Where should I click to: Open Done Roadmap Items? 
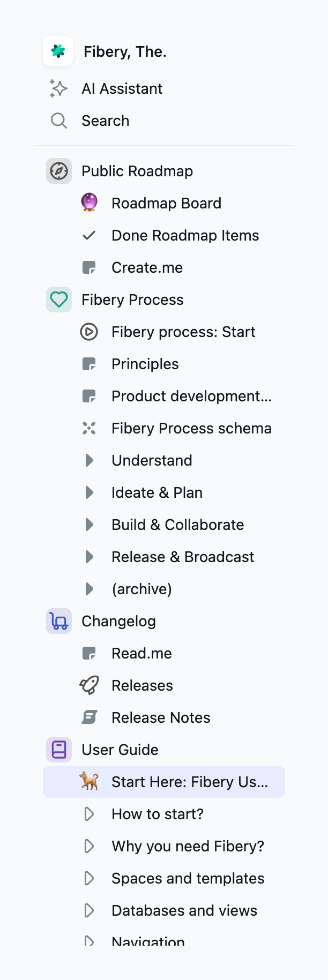185,235
